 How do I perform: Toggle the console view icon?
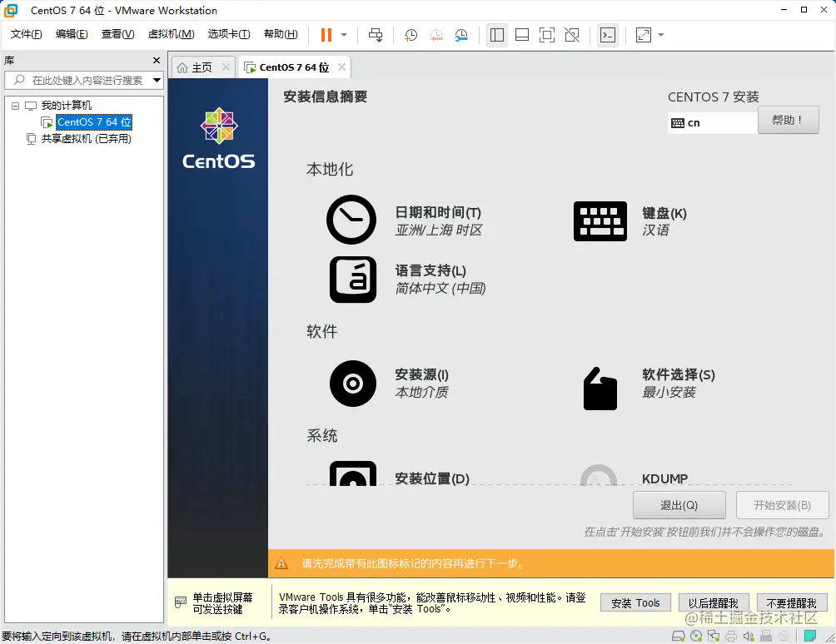point(608,35)
